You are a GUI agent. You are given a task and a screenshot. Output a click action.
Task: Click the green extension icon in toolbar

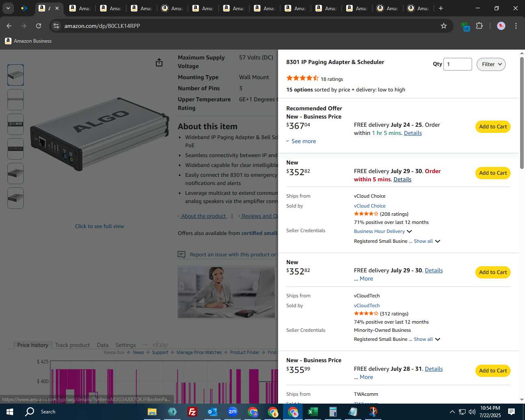(465, 27)
